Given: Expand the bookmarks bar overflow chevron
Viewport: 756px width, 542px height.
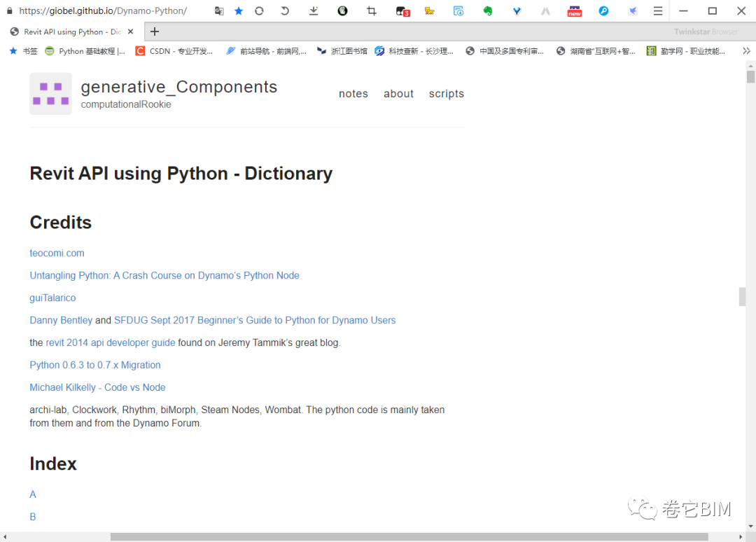Looking at the screenshot, I should click(746, 51).
